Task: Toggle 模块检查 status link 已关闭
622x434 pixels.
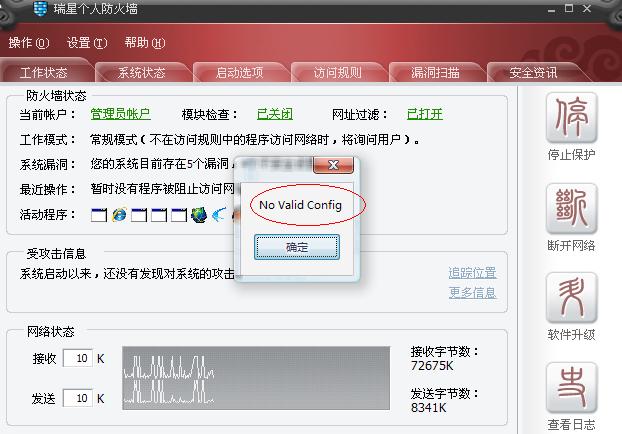Action: point(275,114)
